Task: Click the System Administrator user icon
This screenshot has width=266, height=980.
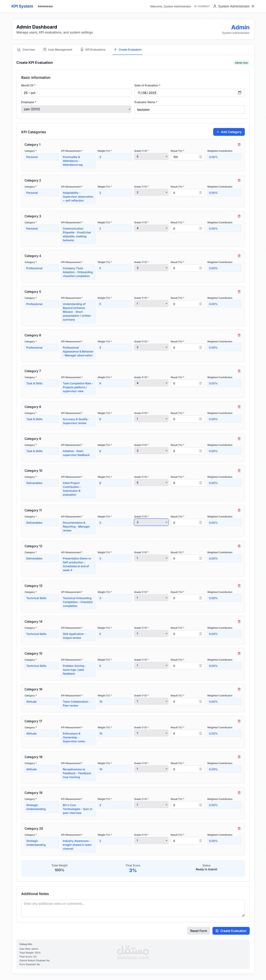Action: pyautogui.click(x=215, y=6)
